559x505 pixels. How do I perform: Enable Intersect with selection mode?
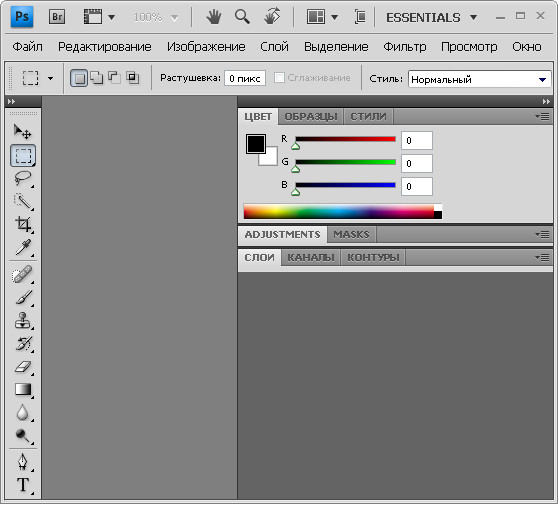(x=133, y=78)
